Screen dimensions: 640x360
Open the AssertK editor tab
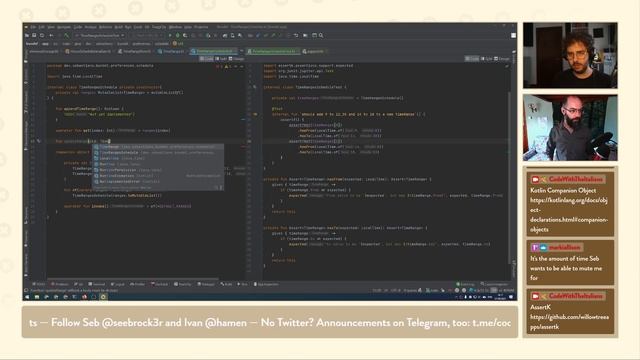point(313,51)
